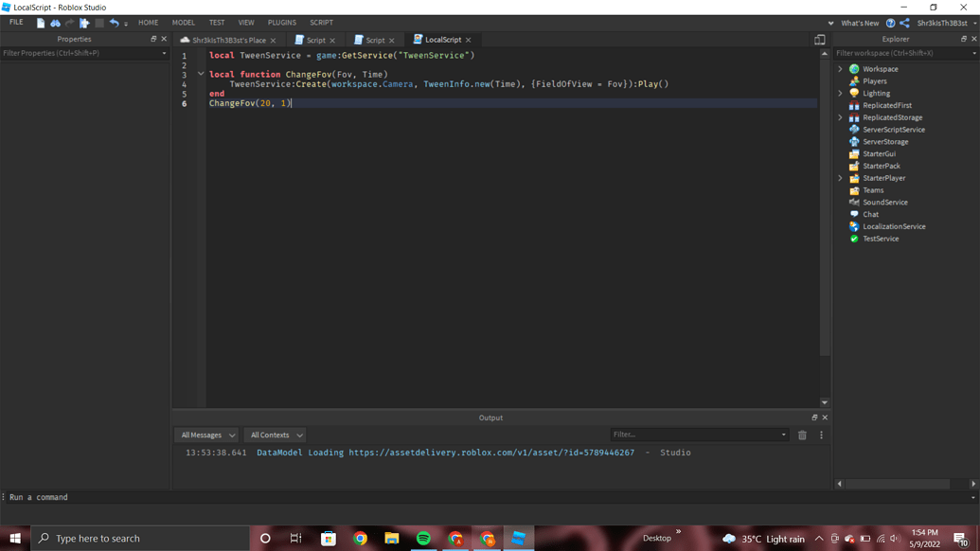The image size is (980, 551).
Task: Open the VIEW ribbon tab
Action: (246, 23)
